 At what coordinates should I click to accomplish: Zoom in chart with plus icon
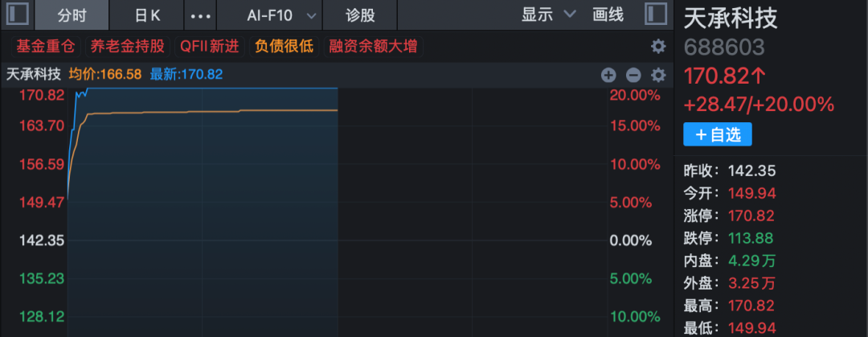[x=608, y=75]
